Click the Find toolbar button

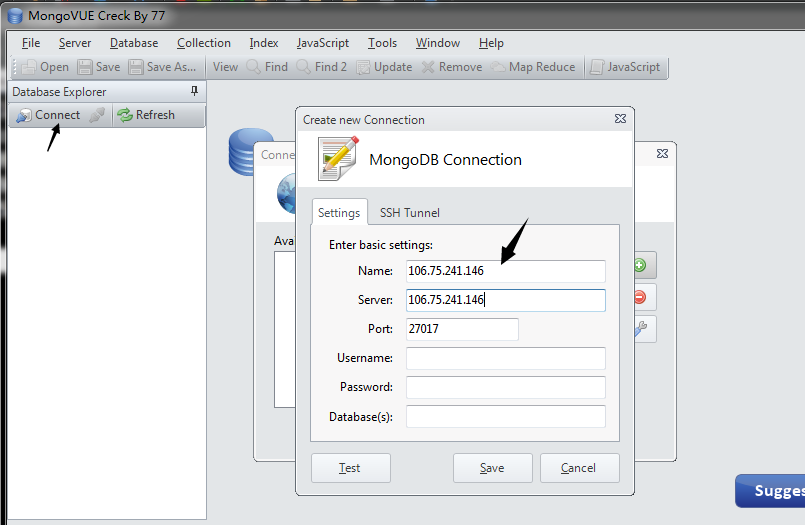(x=267, y=67)
